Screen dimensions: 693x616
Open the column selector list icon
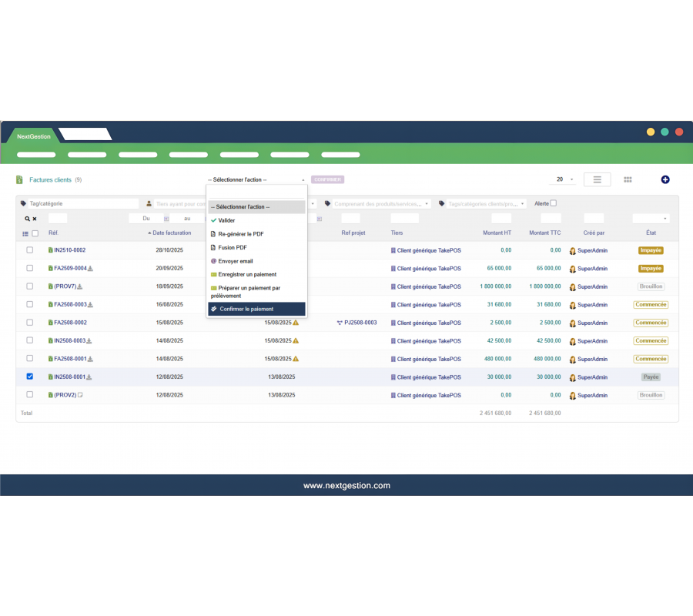coord(25,233)
